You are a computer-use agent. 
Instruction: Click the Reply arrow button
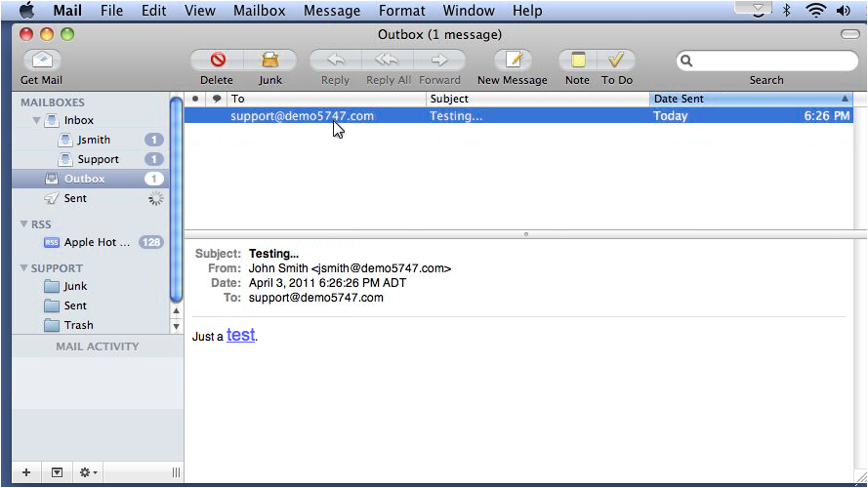click(x=335, y=61)
